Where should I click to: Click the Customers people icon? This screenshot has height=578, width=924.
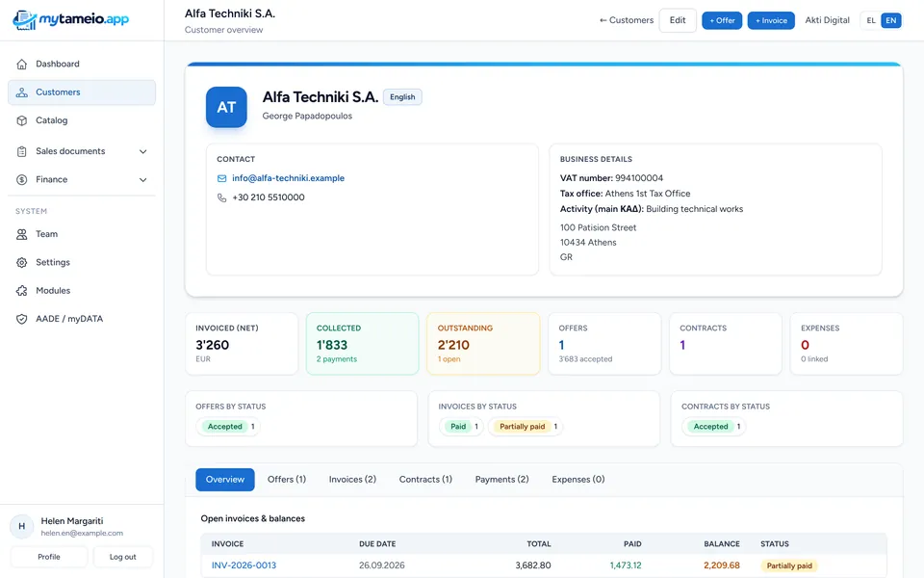click(22, 92)
